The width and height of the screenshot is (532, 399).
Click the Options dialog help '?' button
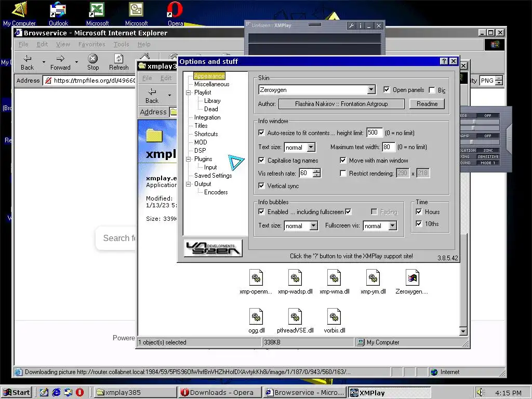[x=444, y=61]
